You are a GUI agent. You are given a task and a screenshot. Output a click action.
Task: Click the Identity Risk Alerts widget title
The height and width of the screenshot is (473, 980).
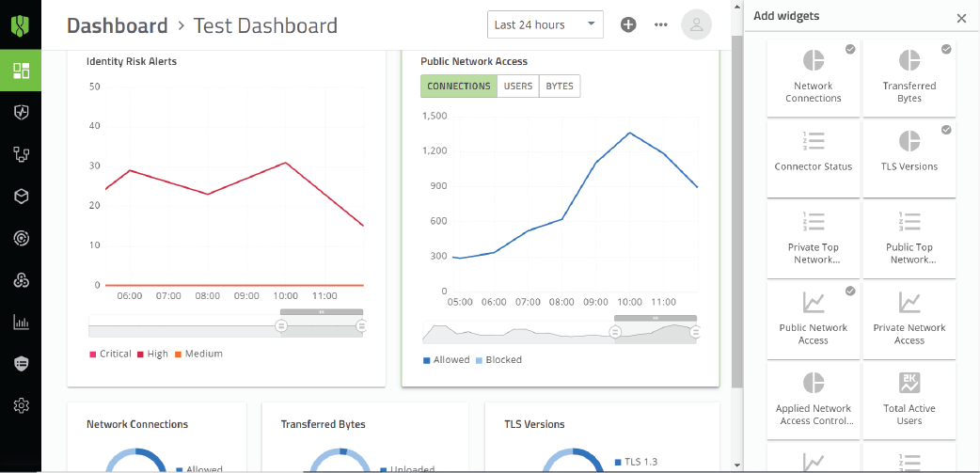click(x=132, y=61)
